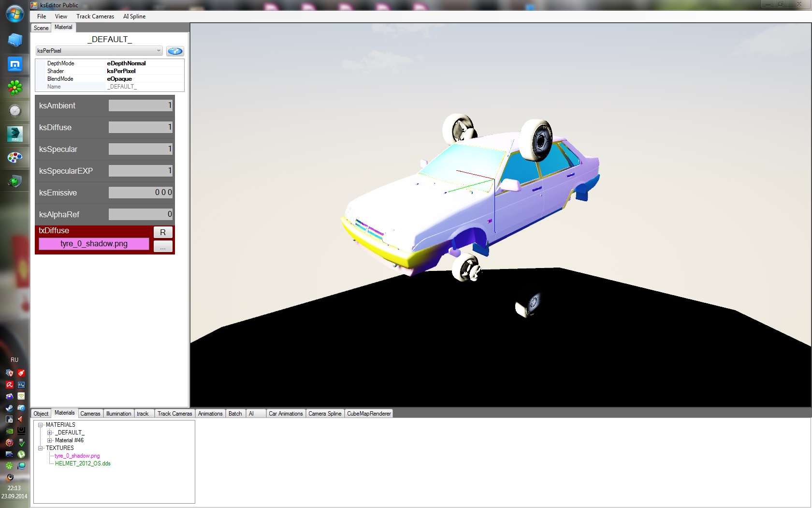Screen dimensions: 812x508
Task: Open the paint palette taskbar icon
Action: pos(15,158)
